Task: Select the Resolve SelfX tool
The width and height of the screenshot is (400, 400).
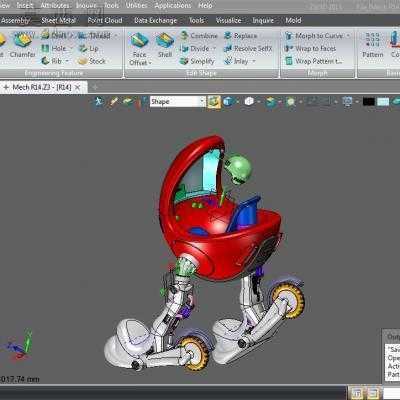Action: (248, 48)
